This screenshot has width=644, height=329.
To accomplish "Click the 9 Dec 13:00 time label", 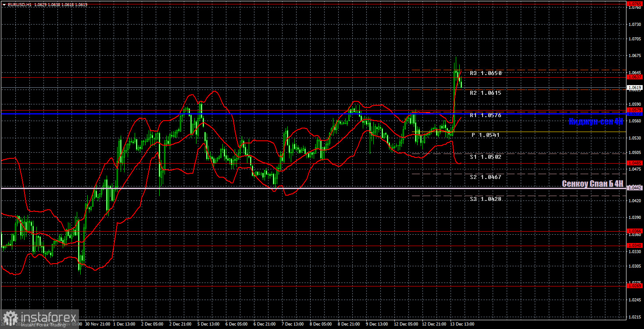I will pos(377,325).
